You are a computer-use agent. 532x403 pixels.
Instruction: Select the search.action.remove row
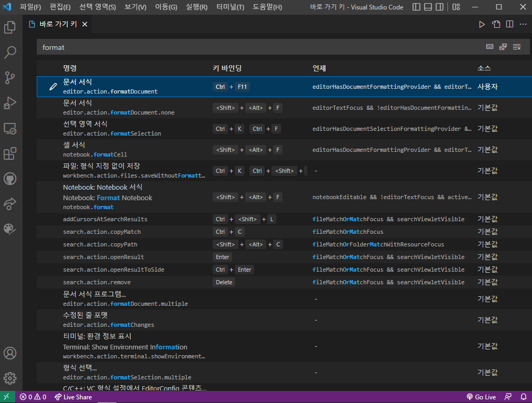coord(284,282)
